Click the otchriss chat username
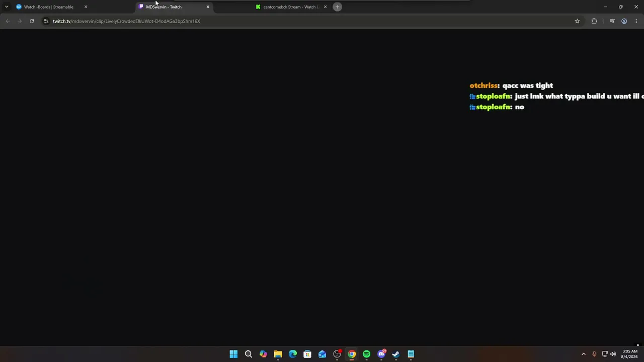This screenshot has height=362, width=644. click(x=485, y=85)
